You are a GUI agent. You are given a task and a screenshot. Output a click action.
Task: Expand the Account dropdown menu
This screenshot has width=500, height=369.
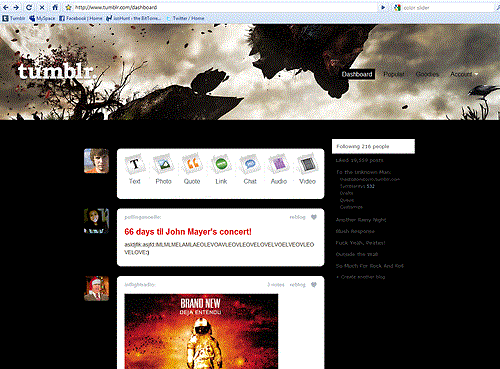coord(464,74)
